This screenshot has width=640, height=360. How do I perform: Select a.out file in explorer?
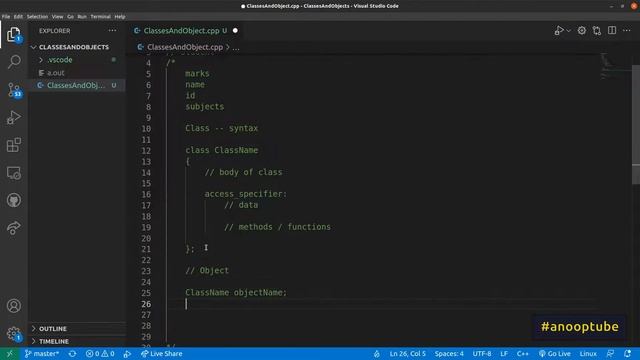56,73
